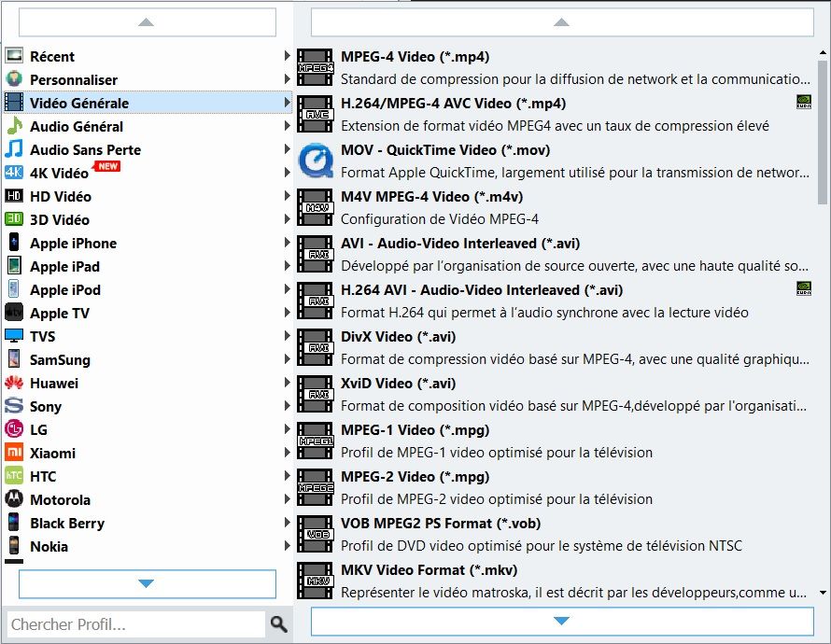Expand the Audio Général submenu arrow
This screenshot has height=644, width=831.
coord(287,125)
